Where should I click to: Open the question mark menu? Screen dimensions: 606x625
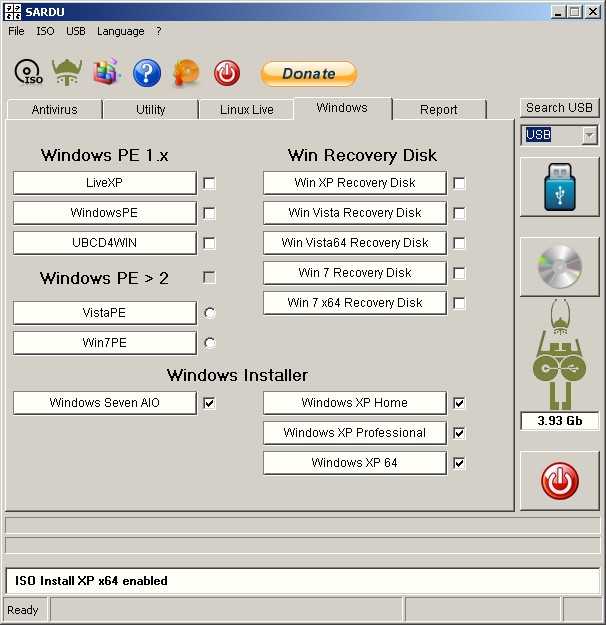pos(159,31)
